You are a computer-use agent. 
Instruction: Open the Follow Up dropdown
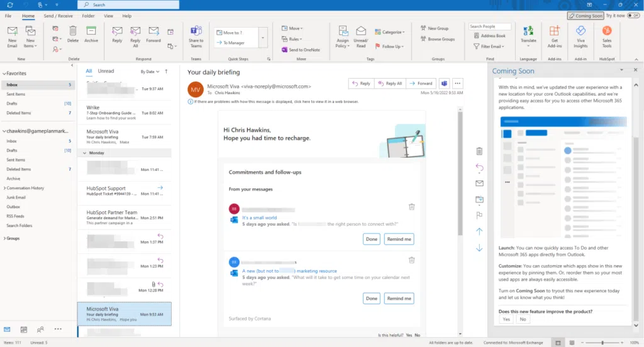389,47
